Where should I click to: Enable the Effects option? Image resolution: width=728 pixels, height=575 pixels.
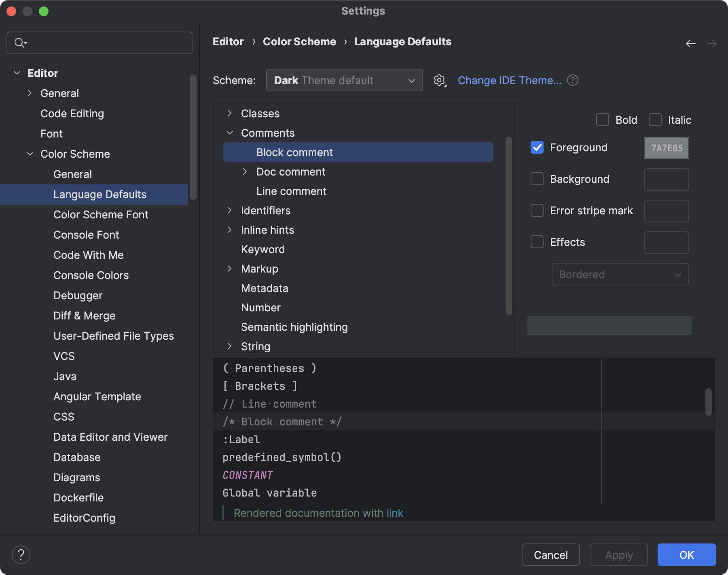pyautogui.click(x=537, y=242)
